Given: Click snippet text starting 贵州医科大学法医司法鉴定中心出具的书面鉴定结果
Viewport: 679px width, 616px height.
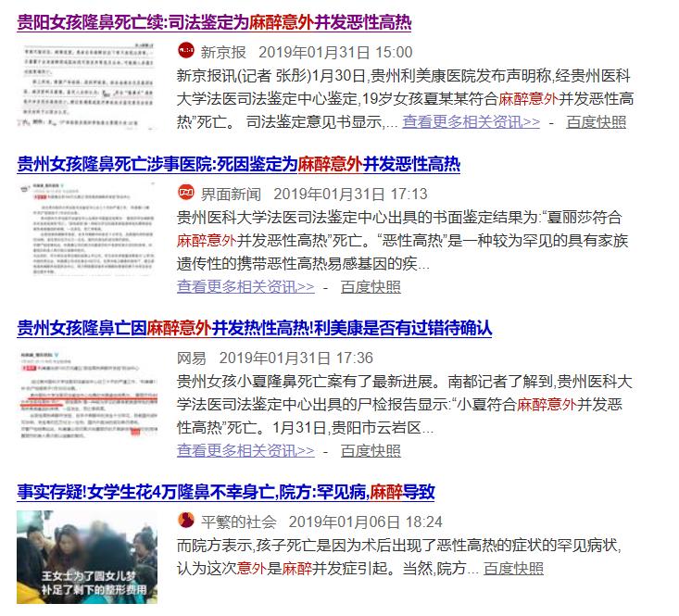Looking at the screenshot, I should click(x=402, y=241).
